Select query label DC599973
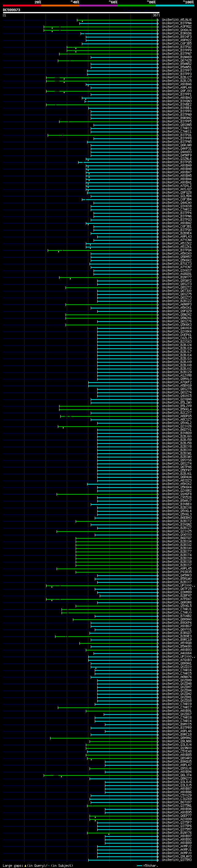Image resolution: width=197 pixels, height=868 pixels. pyautogui.click(x=11, y=10)
